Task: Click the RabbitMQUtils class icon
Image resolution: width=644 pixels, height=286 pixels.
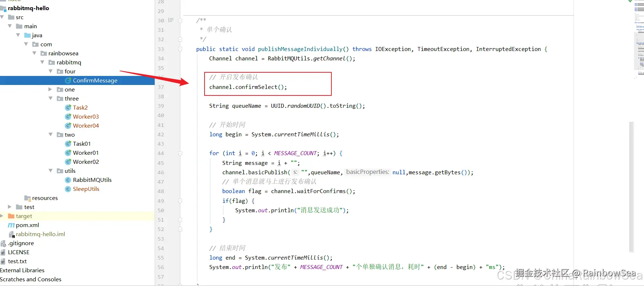Action: click(x=68, y=180)
